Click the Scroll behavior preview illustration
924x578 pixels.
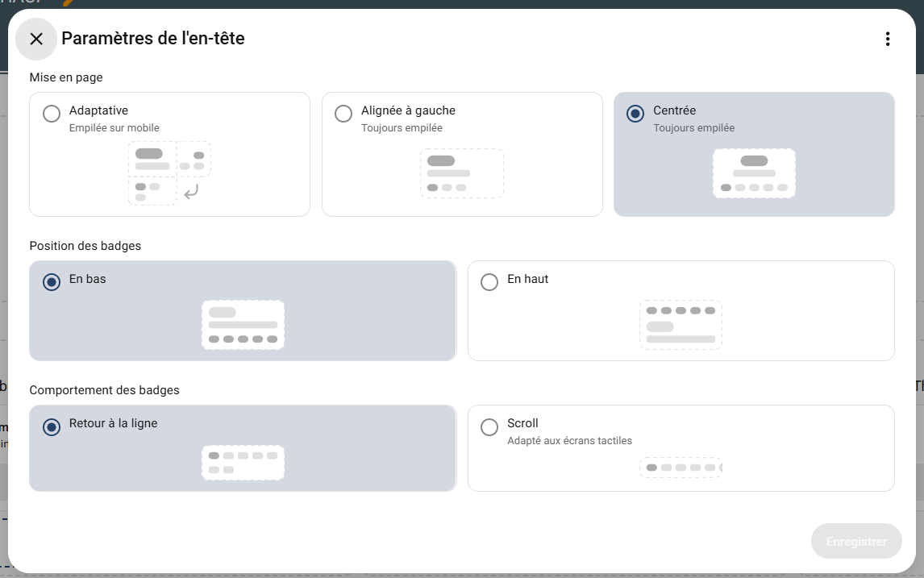(x=681, y=468)
